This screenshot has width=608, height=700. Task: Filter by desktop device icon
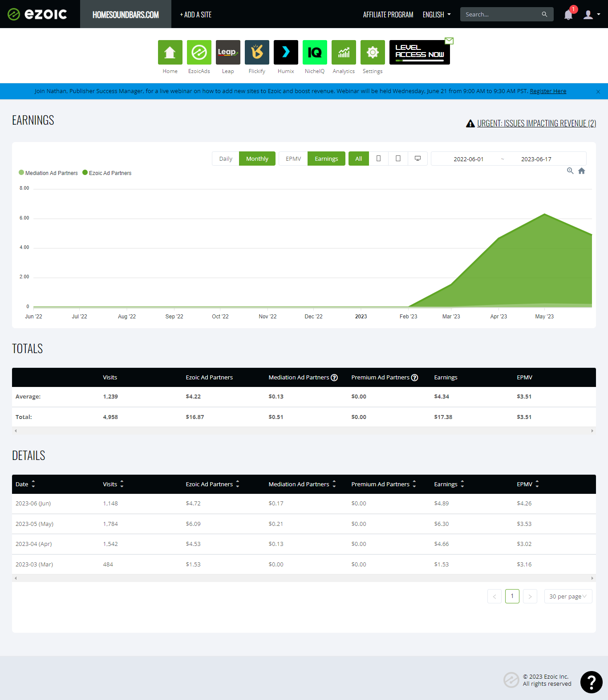coord(418,159)
